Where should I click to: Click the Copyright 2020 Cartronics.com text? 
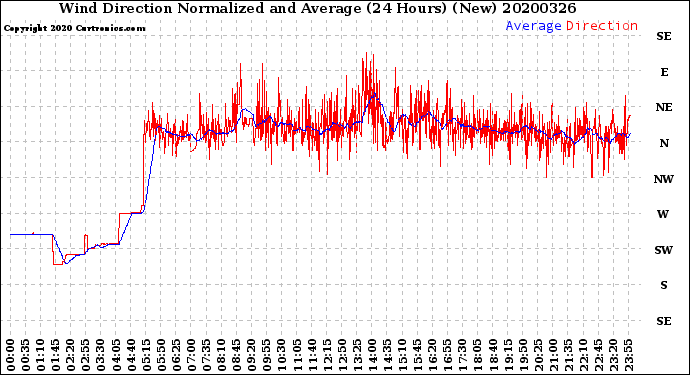74,29
